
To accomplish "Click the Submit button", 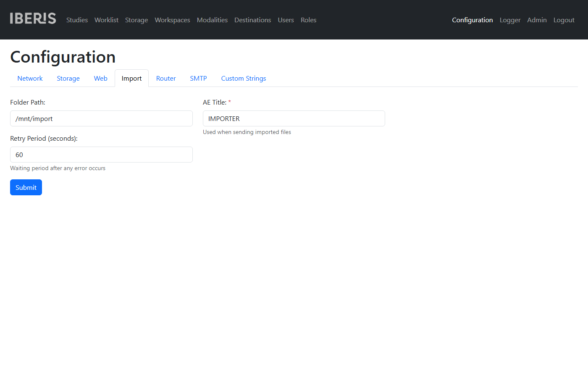I will point(26,187).
